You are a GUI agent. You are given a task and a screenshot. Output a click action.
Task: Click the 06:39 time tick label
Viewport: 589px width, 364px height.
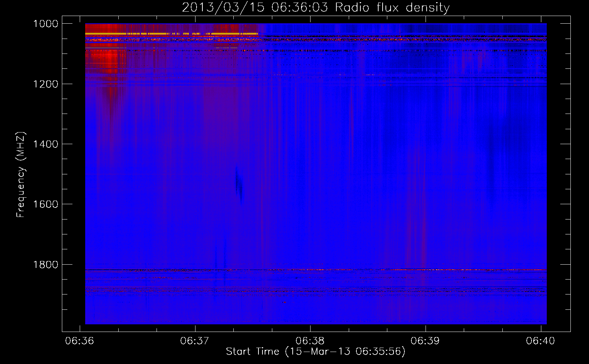click(x=425, y=341)
